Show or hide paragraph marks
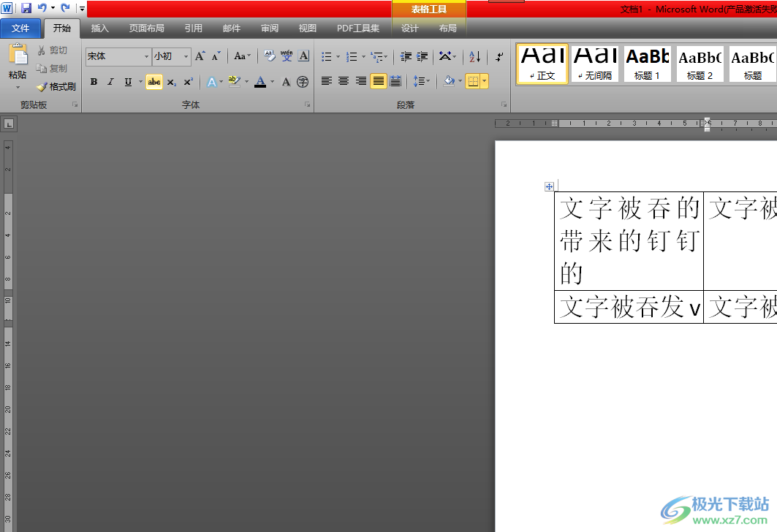The image size is (777, 532). coord(499,56)
